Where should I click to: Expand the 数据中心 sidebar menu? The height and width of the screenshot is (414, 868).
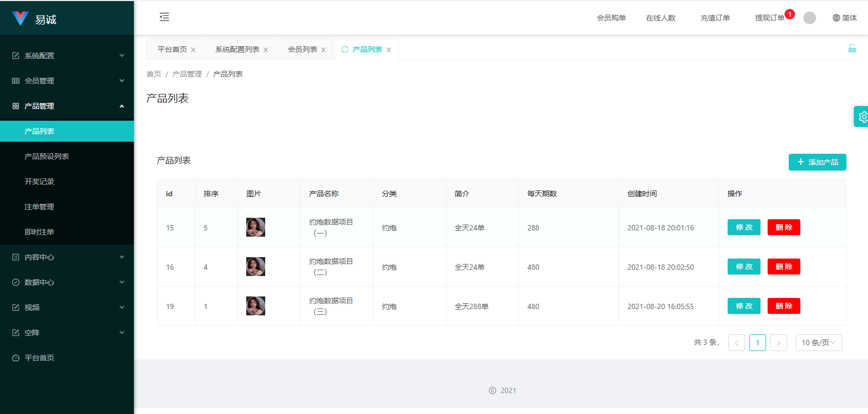tap(67, 282)
